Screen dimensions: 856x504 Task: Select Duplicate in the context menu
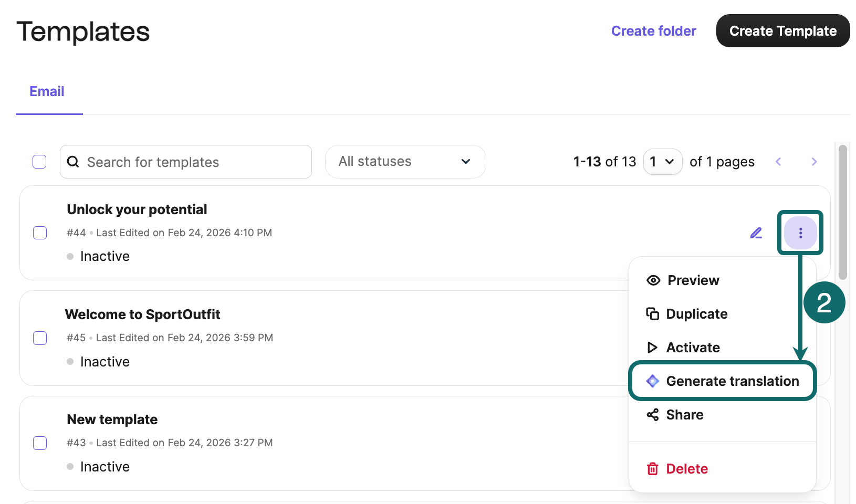coord(696,314)
